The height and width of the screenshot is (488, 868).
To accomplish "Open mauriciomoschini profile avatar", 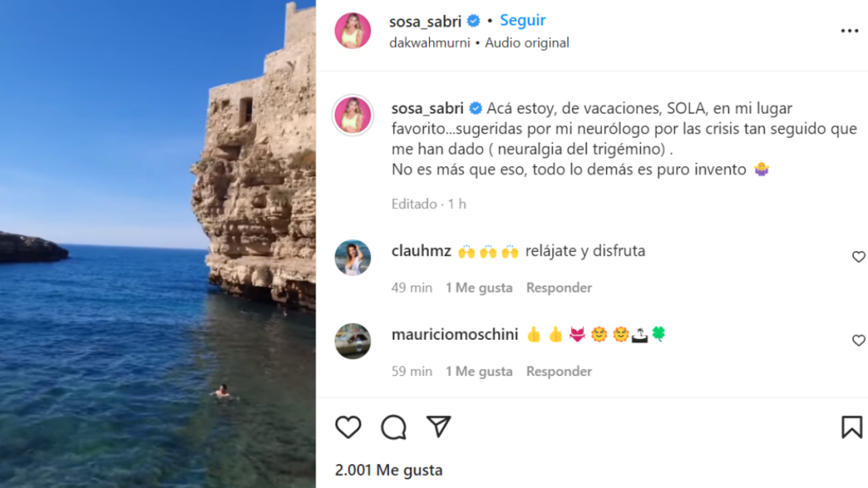I will pos(353,341).
